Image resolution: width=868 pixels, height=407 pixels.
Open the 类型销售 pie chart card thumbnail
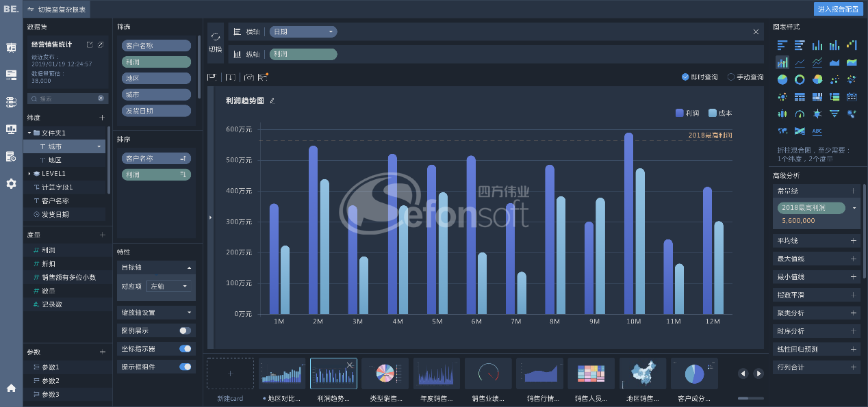[x=385, y=373]
